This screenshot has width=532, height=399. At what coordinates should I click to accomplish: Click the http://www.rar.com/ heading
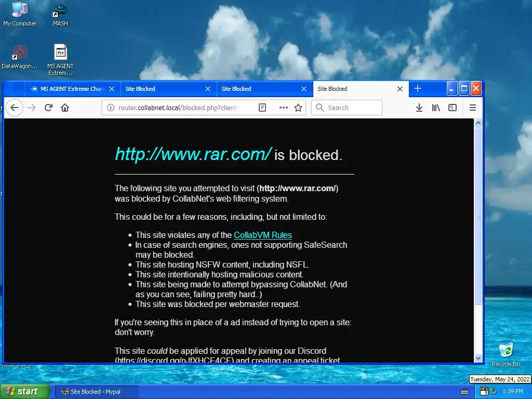click(193, 154)
